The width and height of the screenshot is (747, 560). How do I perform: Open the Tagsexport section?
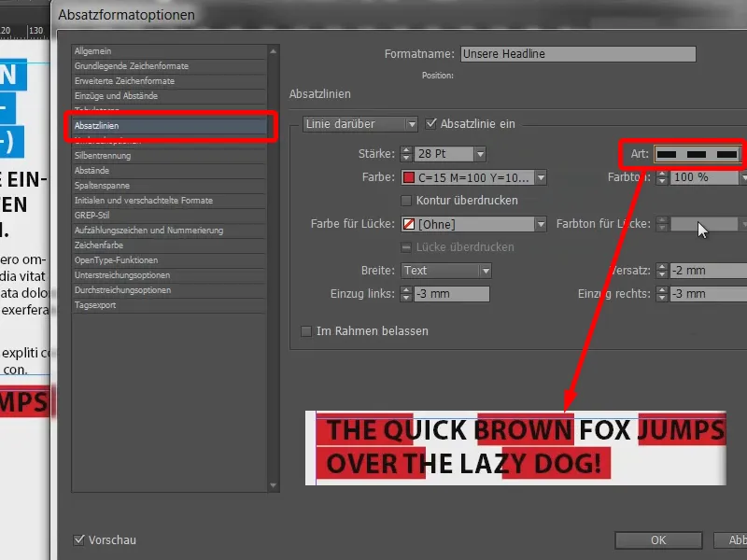(x=169, y=305)
